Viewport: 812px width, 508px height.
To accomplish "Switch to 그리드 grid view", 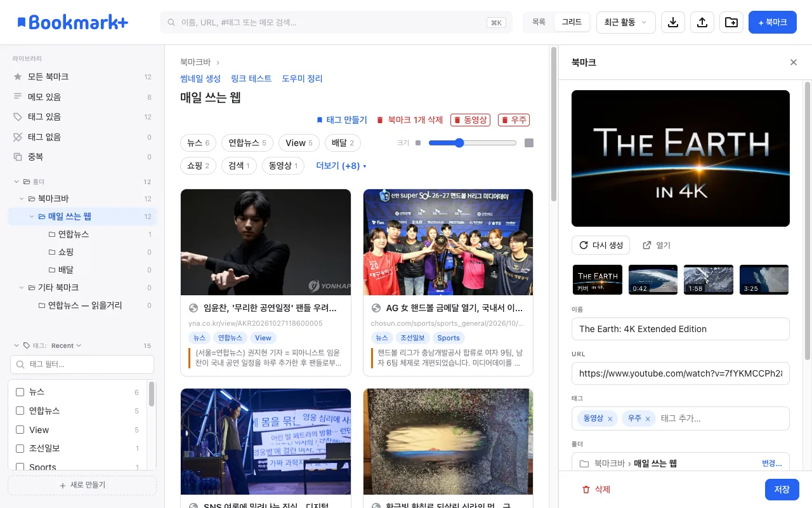I will point(572,22).
